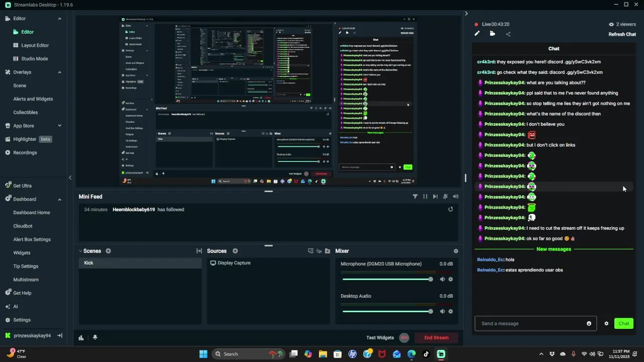Select the Kick scene

[140, 263]
